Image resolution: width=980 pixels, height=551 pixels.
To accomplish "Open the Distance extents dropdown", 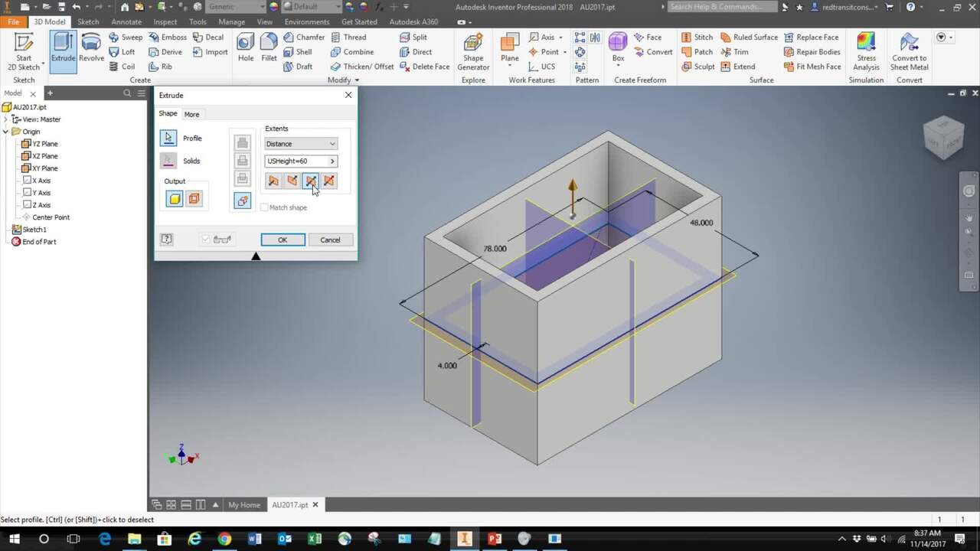I will 332,144.
